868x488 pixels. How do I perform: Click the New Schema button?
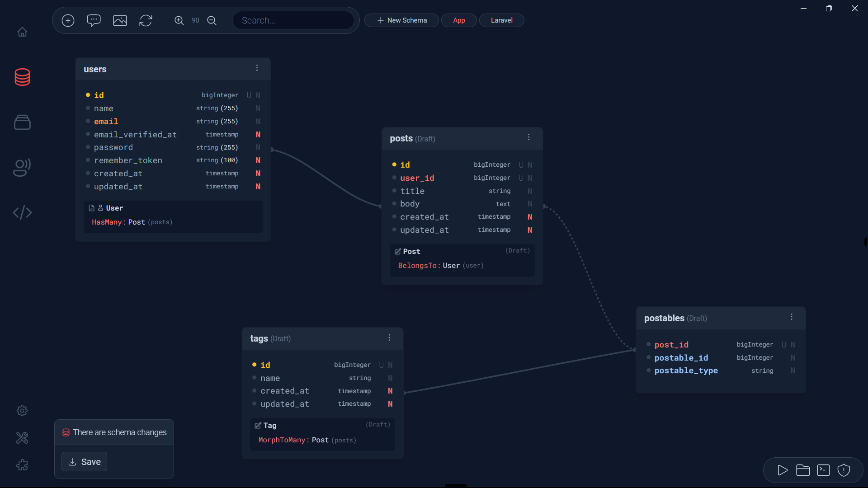click(x=401, y=20)
